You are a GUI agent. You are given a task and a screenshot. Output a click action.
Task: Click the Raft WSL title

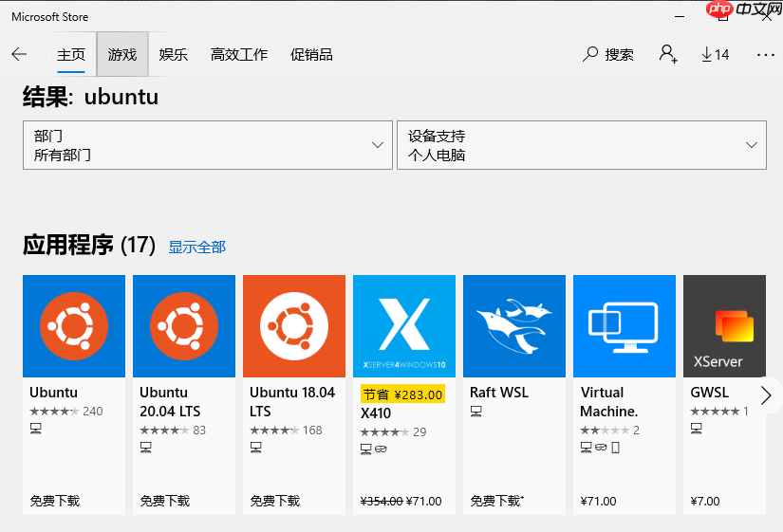point(499,393)
